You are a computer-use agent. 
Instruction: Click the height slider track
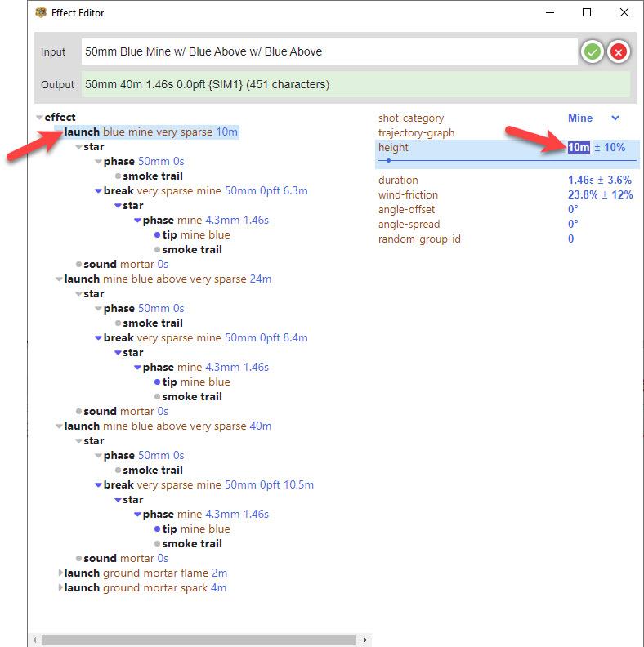point(507,160)
